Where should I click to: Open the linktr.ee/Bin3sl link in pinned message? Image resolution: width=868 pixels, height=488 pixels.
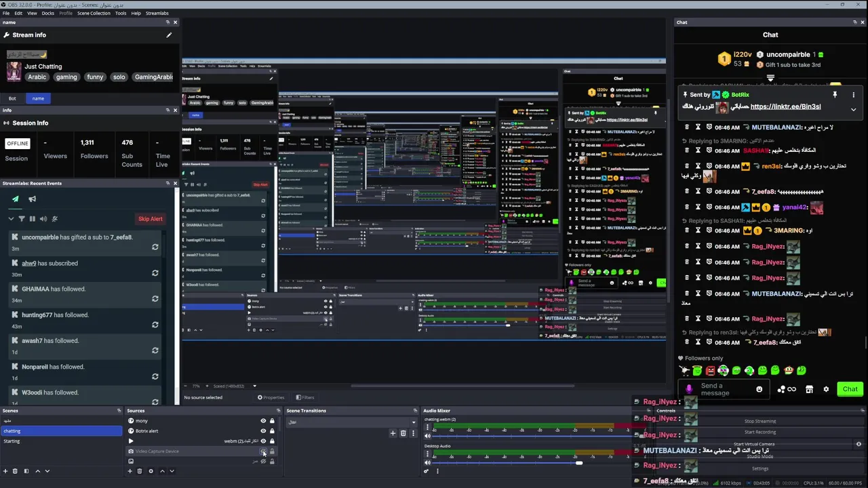pos(785,106)
